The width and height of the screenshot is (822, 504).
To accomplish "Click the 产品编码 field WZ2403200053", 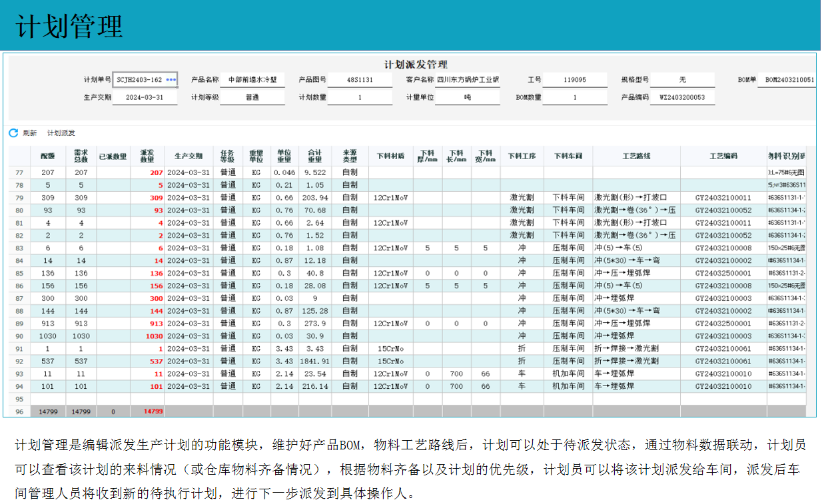I will pyautogui.click(x=683, y=97).
